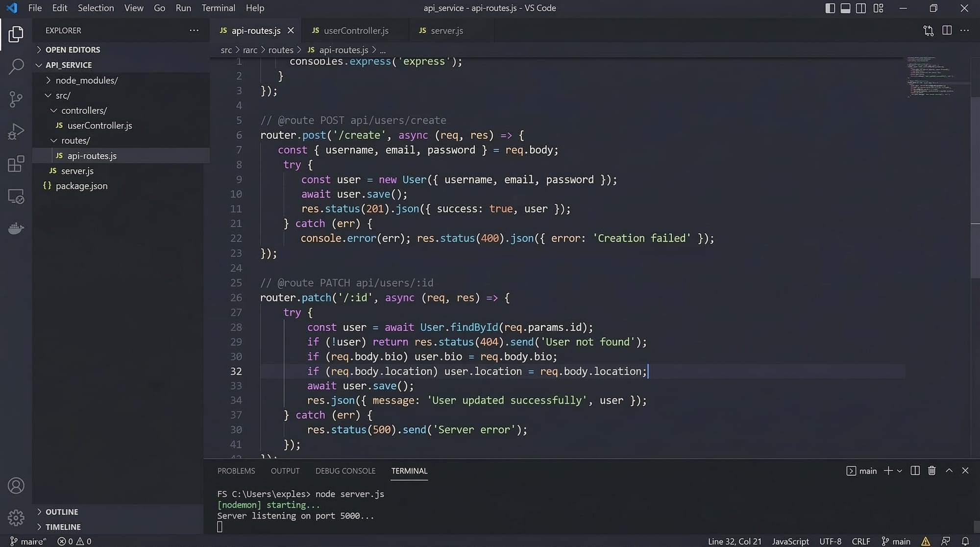
Task: Open package.json in the explorer
Action: (81, 186)
